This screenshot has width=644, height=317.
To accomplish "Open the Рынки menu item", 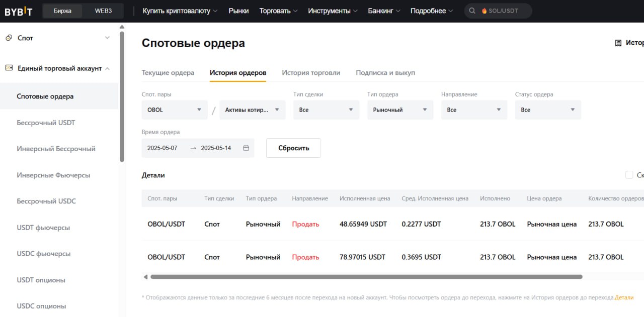I will [238, 11].
